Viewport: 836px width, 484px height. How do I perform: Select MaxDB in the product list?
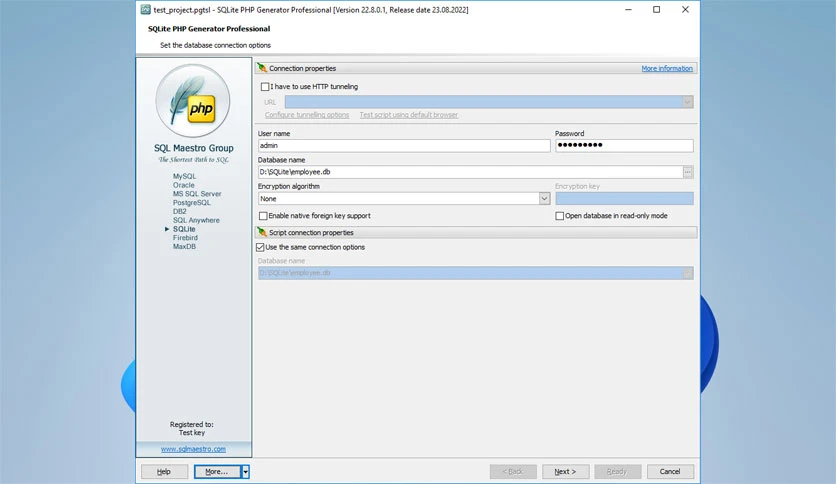click(184, 246)
